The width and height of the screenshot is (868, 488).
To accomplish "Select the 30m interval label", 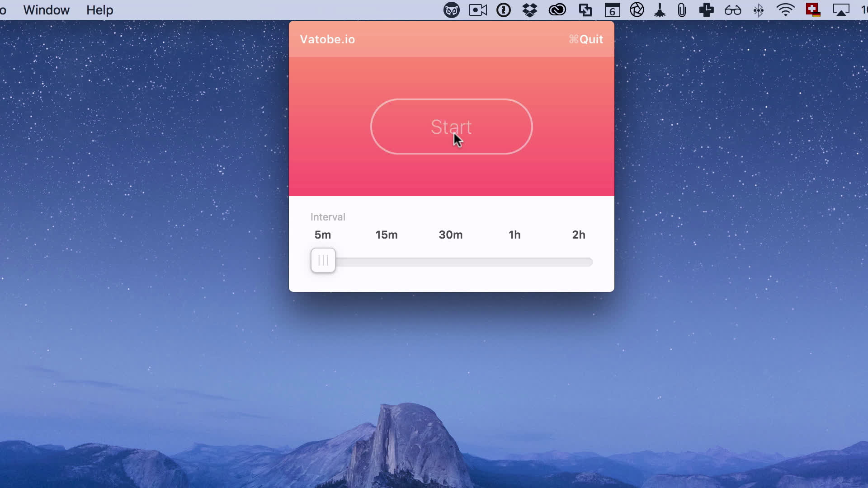I will point(450,235).
